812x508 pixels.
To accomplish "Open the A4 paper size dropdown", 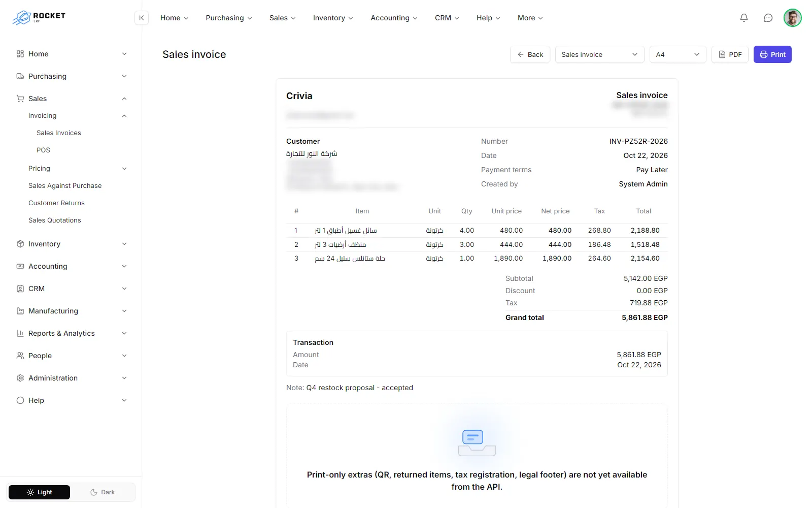I will (x=678, y=54).
